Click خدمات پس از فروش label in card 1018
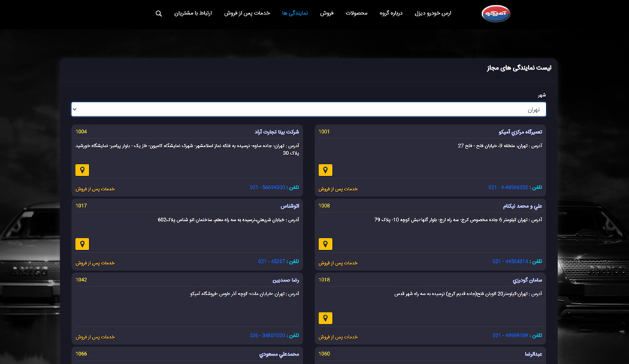Viewport: 629px width, 364px height. click(x=338, y=337)
